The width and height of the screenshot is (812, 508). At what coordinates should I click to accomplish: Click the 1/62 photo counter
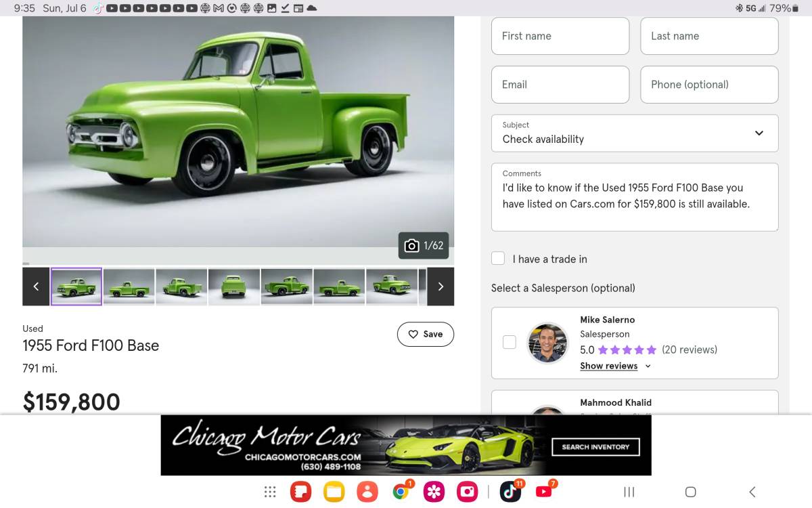click(x=424, y=246)
